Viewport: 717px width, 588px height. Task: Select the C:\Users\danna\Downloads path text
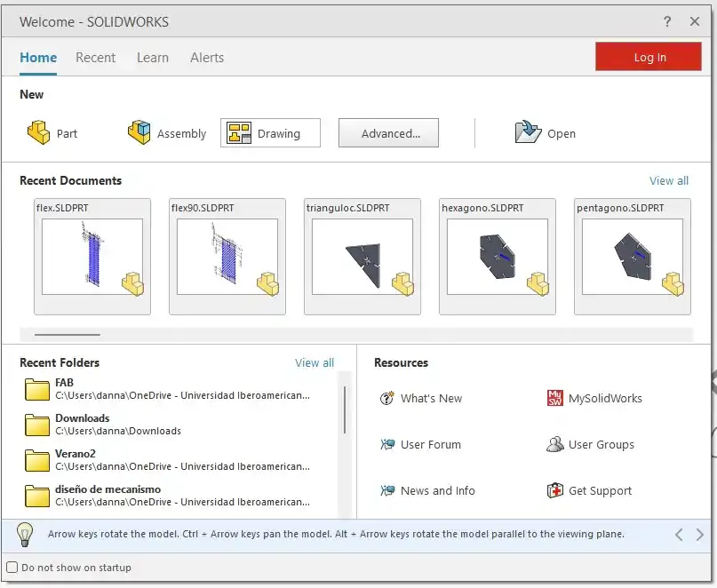(118, 431)
